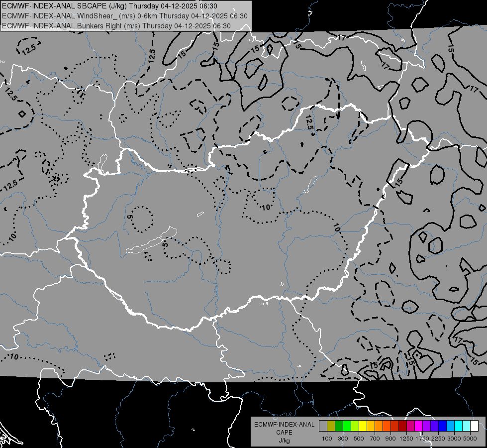Screen dimensions: 487x448
Task: Select the white swatch ending the legend
Action: point(474,426)
